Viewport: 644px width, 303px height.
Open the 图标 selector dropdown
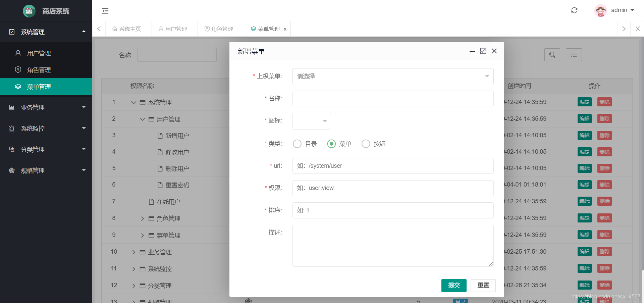[x=324, y=121]
